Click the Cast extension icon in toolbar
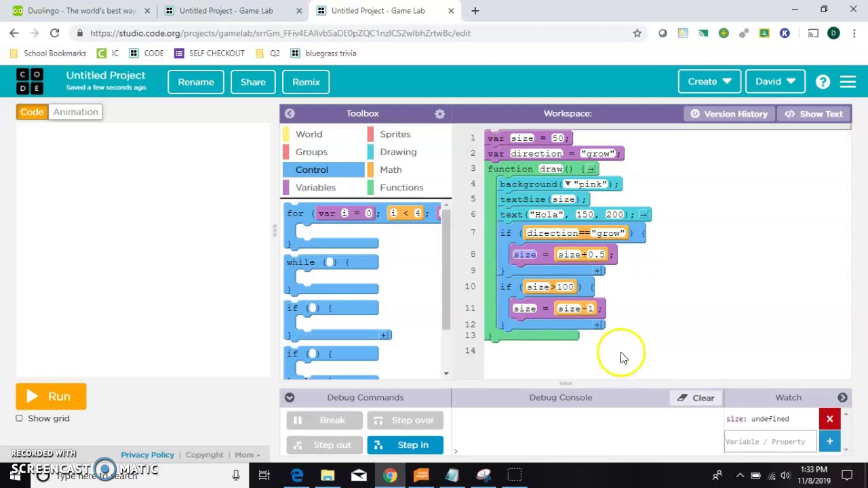868x488 pixels. 813,33
